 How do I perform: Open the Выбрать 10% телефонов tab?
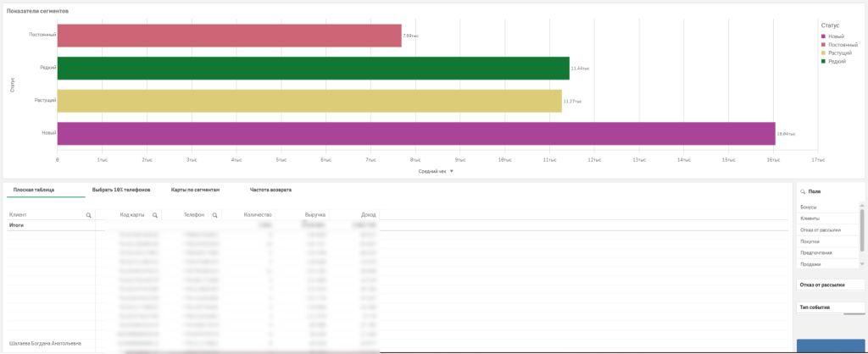[x=121, y=190]
